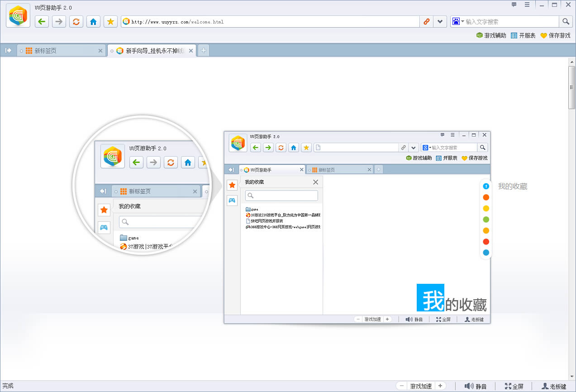Toggle fullscreen with 全屏 button
The width and height of the screenshot is (576, 392).
[514, 386]
